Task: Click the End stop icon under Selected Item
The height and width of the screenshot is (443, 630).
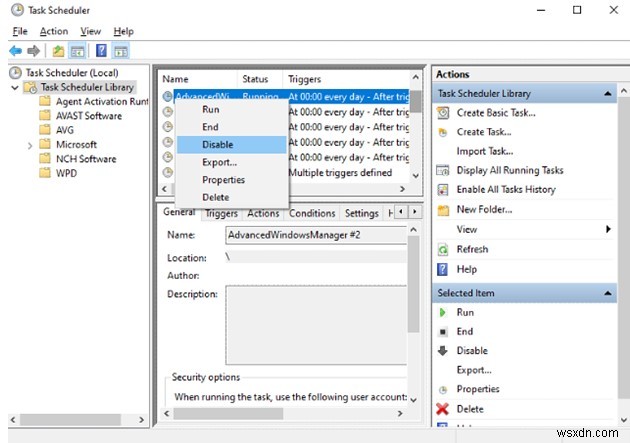Action: pos(442,332)
